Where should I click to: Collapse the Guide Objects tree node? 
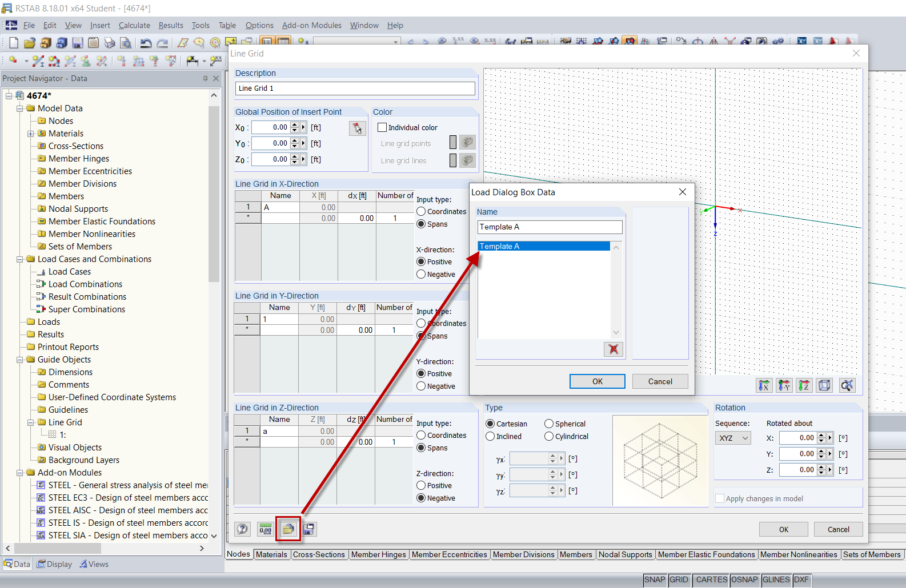[x=20, y=360]
